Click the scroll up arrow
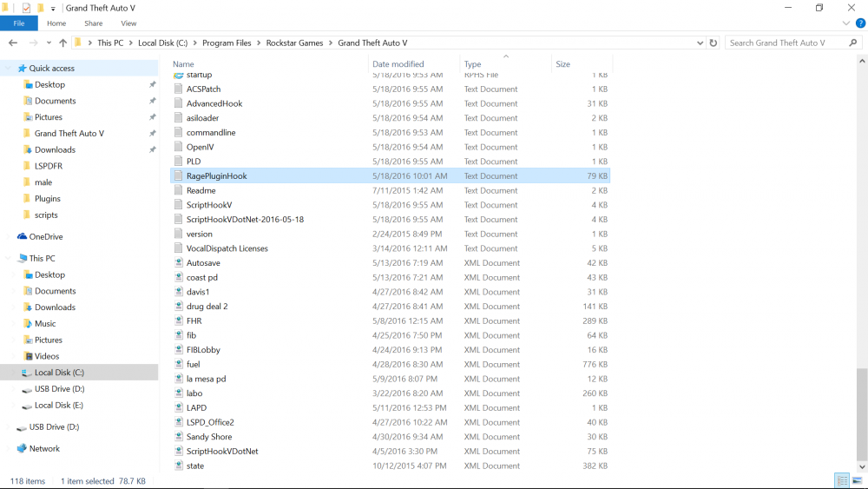The width and height of the screenshot is (868, 489). (x=862, y=60)
